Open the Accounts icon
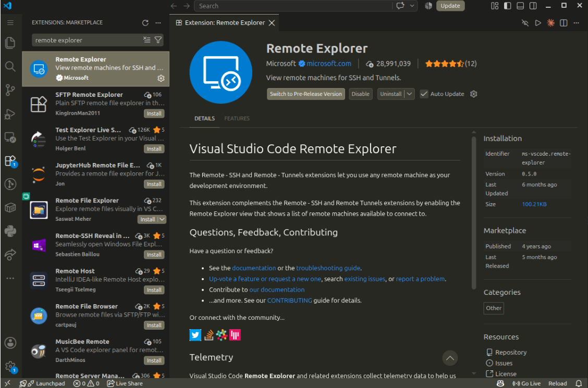The width and height of the screenshot is (588, 388). tap(10, 343)
